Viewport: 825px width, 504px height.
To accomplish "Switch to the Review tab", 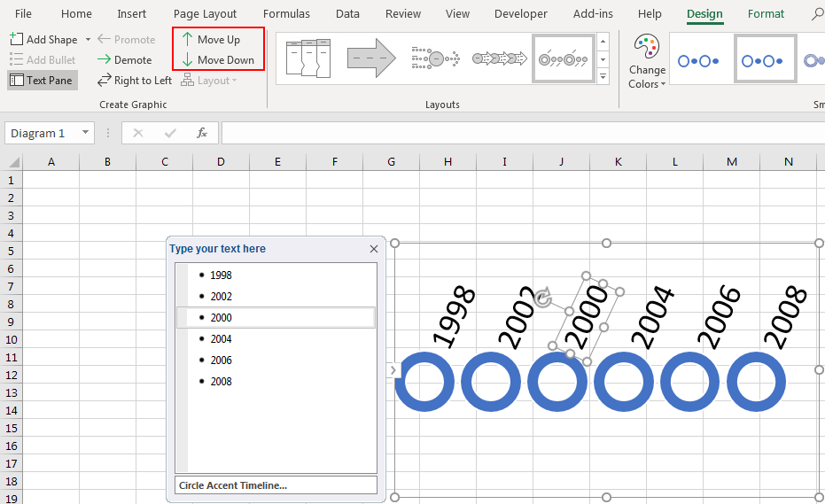I will pos(403,13).
